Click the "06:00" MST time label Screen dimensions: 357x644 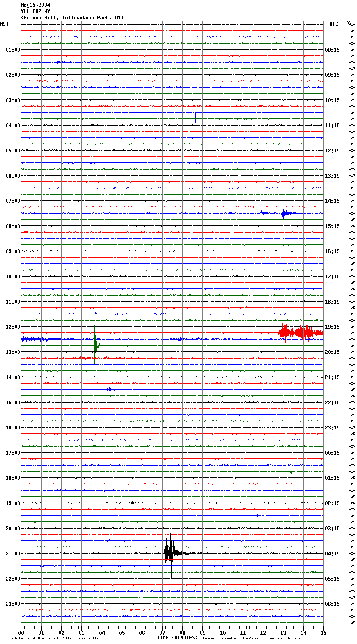[13, 176]
